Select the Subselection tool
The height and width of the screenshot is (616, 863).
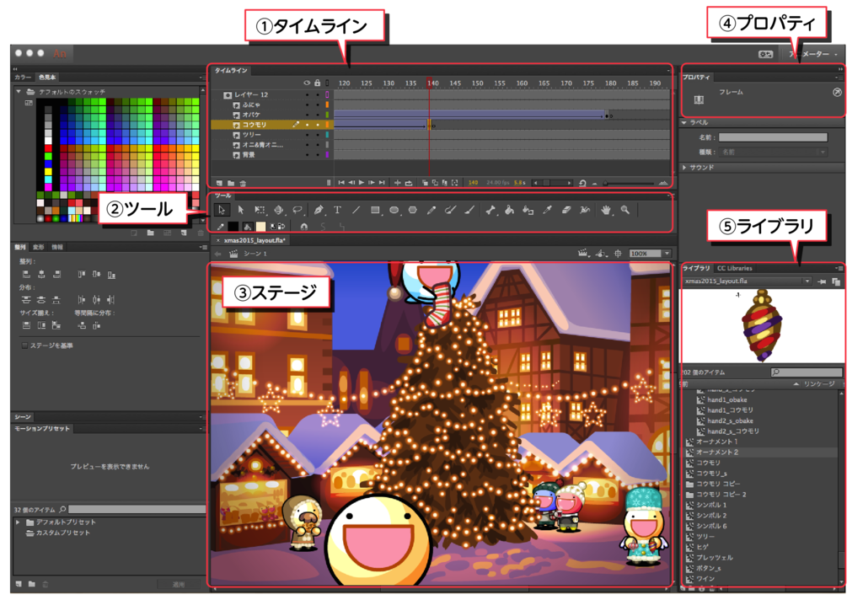pos(240,210)
